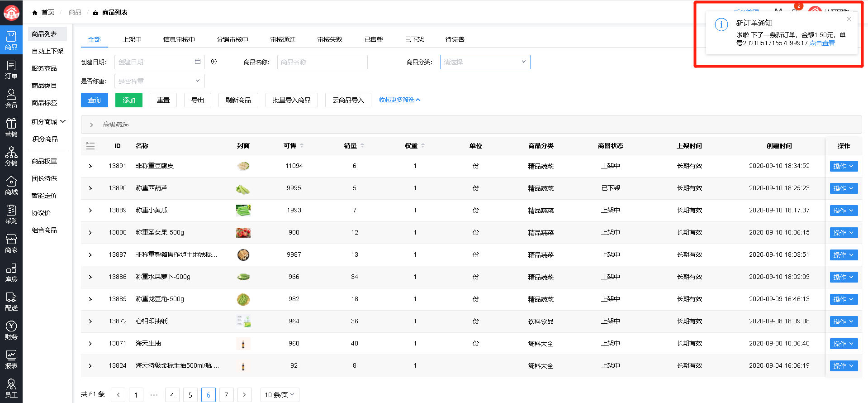Toggle the column list icon in table header

(90, 146)
